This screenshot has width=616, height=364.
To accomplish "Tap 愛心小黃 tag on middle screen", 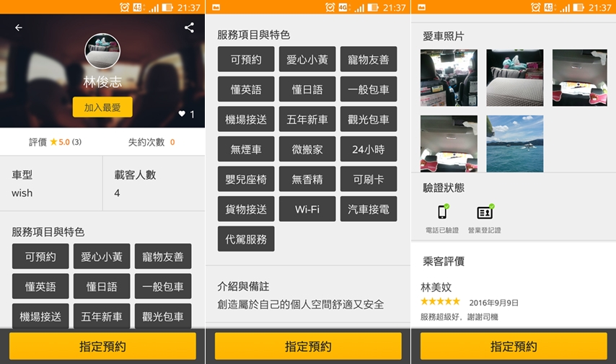I will [x=307, y=59].
